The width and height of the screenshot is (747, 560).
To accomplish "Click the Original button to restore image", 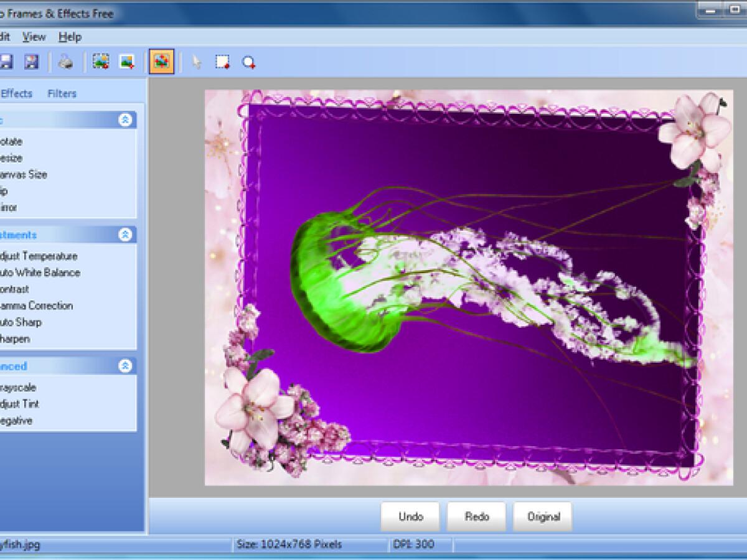I will pos(543,516).
